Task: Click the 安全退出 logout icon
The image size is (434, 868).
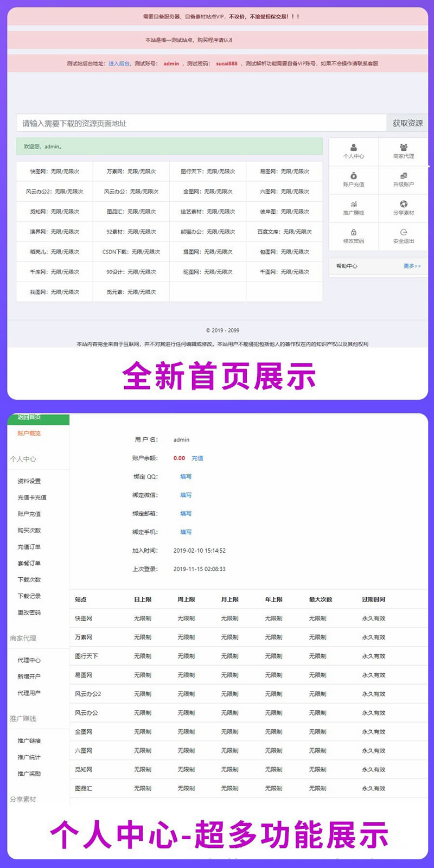Action: (404, 232)
